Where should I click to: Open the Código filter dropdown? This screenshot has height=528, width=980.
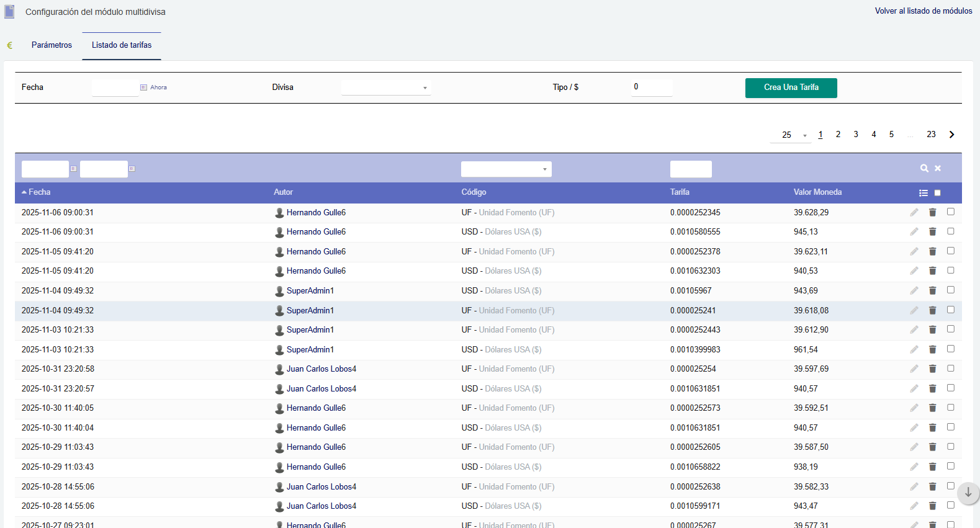pos(506,169)
